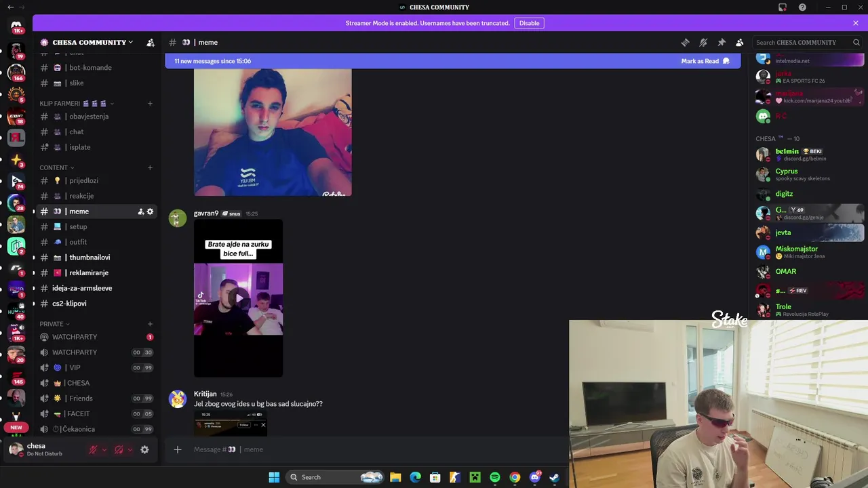Create channel in PRIVATE category
868x488 pixels.
150,324
